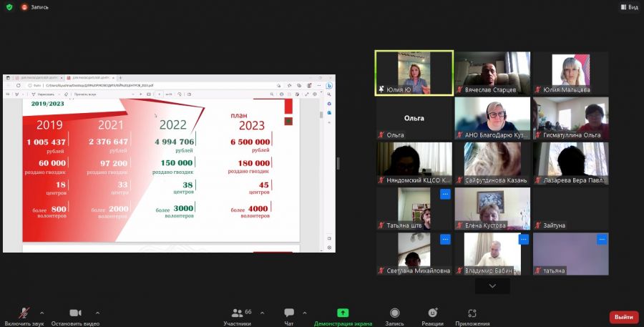Expand audio options arrow beside microphone
Viewport: 644px width, 327px height.
[42, 313]
